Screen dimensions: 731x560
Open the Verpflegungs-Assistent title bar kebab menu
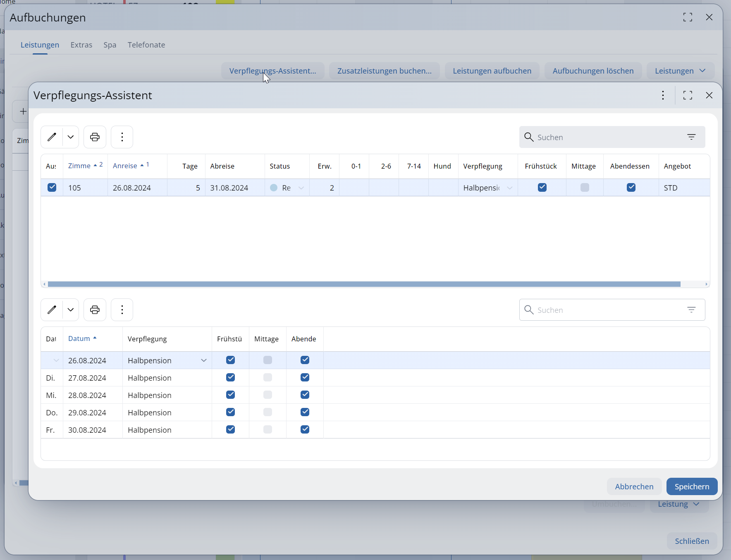tap(663, 95)
